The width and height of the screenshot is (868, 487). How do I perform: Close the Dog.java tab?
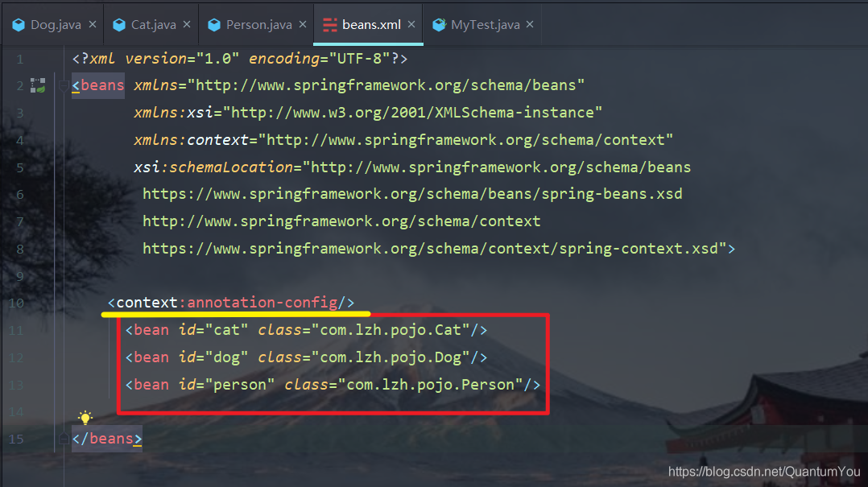point(93,24)
